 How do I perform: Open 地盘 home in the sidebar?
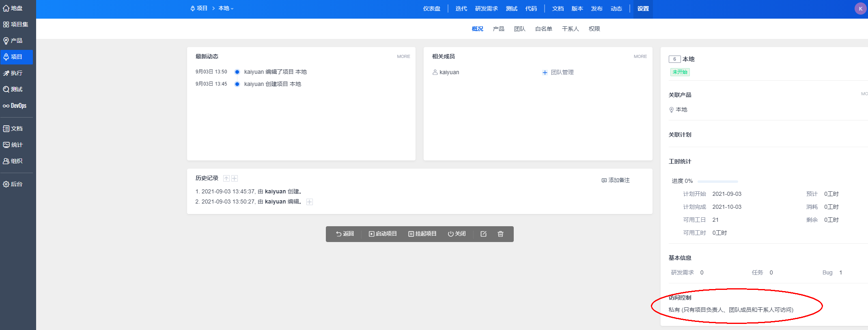pyautogui.click(x=13, y=8)
